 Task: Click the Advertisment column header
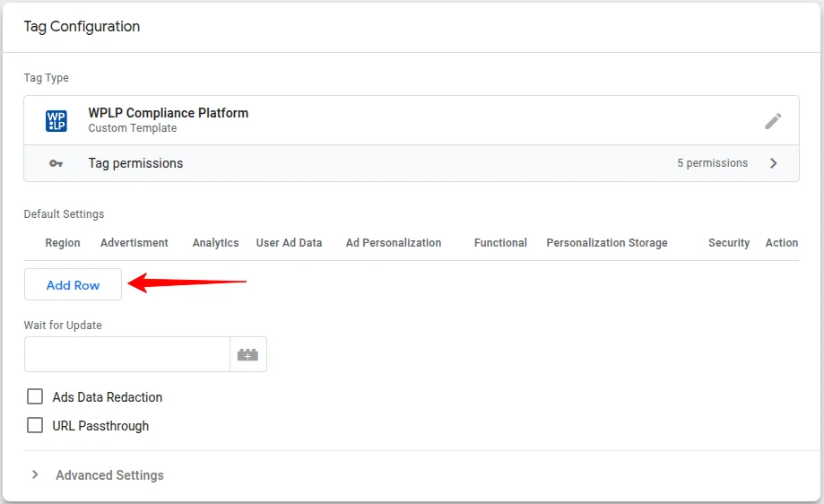pos(134,243)
